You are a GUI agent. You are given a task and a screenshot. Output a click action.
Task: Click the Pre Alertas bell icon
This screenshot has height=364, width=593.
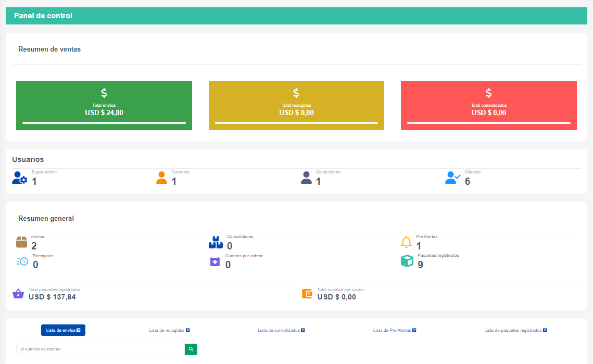(x=406, y=242)
